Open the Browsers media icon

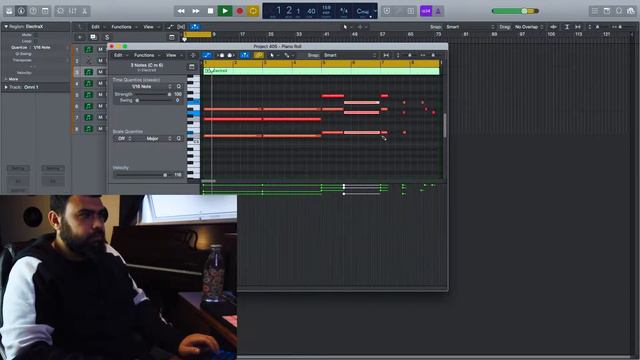(x=631, y=11)
